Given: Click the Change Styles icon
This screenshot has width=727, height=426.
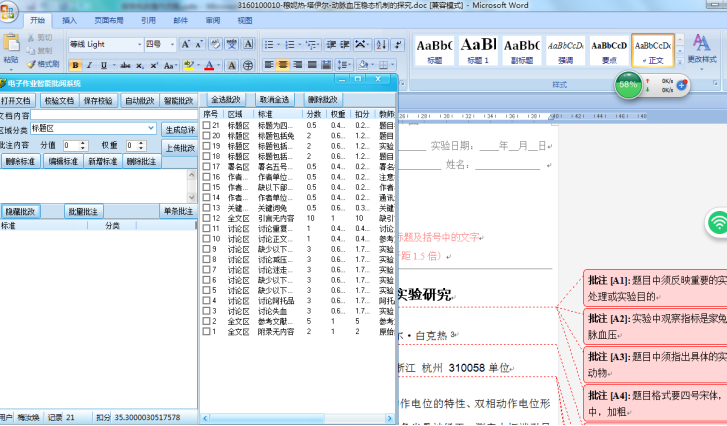Looking at the screenshot, I should pyautogui.click(x=701, y=43).
